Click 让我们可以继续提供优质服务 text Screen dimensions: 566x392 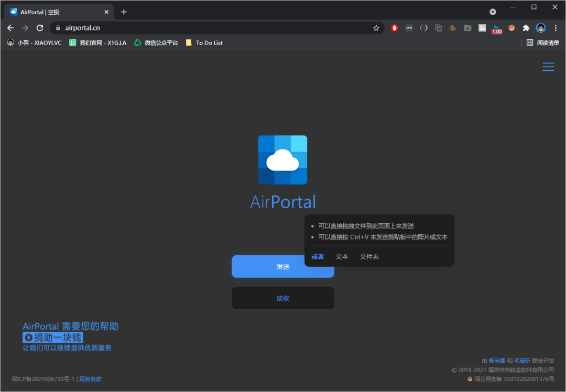tap(67, 348)
